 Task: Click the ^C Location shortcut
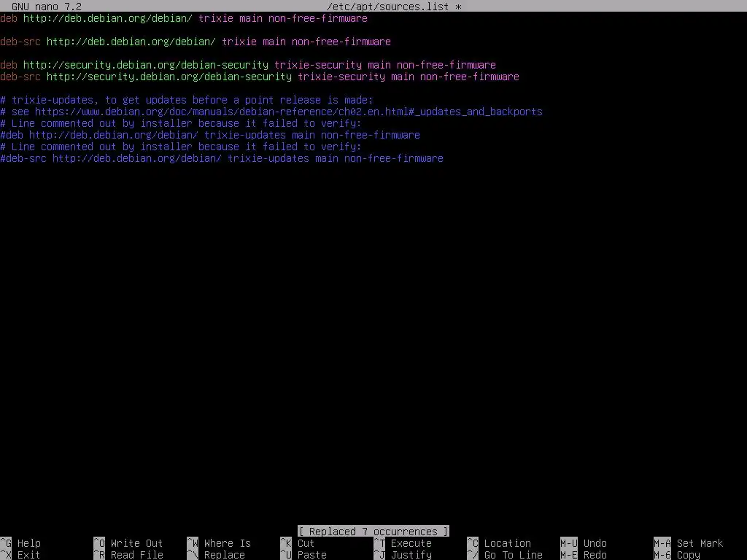(499, 543)
